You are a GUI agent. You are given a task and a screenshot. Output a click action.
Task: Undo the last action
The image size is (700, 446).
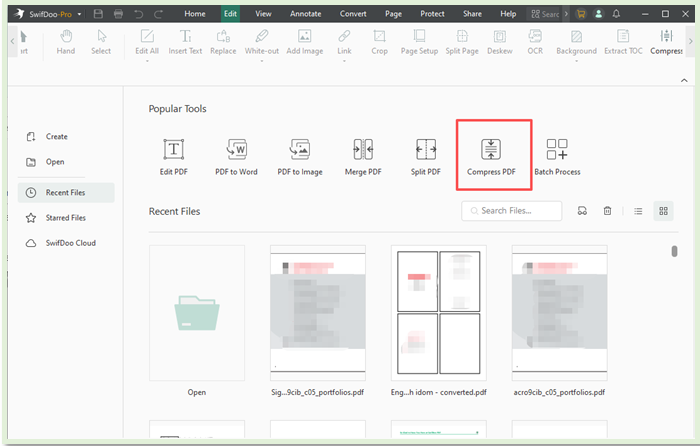tap(139, 14)
